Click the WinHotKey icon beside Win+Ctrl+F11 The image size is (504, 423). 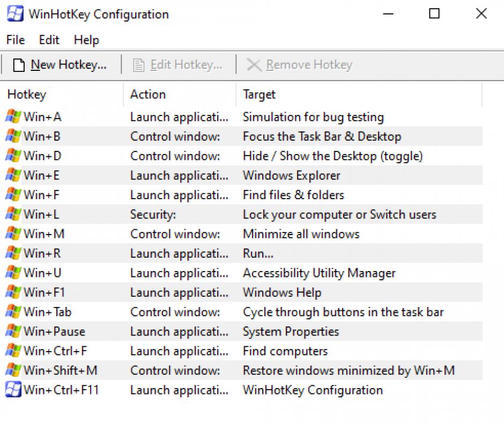point(13,390)
